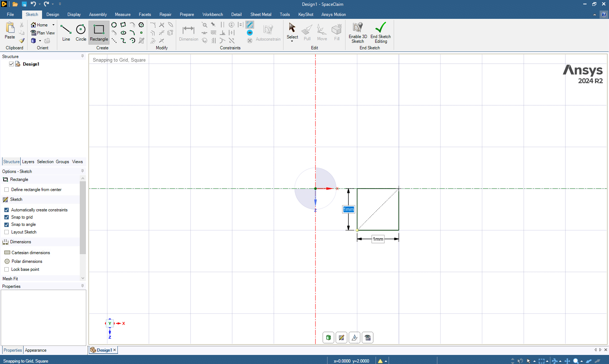The height and width of the screenshot is (364, 609).
Task: Open the File menu
Action: (10, 15)
